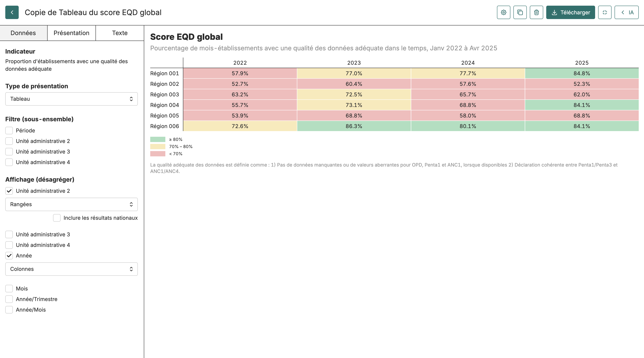Switch to the Texte tab
Image resolution: width=644 pixels, height=358 pixels.
click(x=120, y=33)
